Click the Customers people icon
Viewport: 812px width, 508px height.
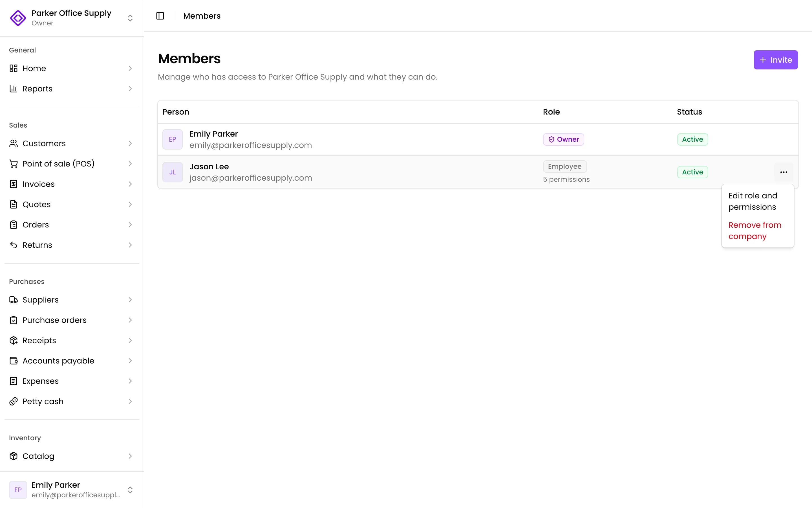14,143
